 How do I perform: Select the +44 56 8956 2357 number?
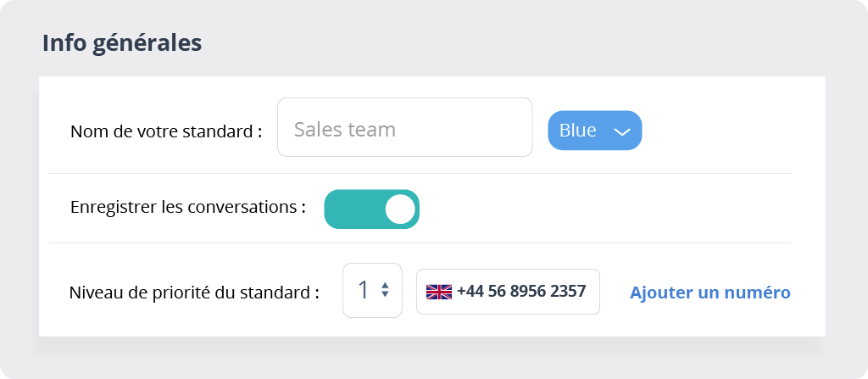tap(521, 291)
